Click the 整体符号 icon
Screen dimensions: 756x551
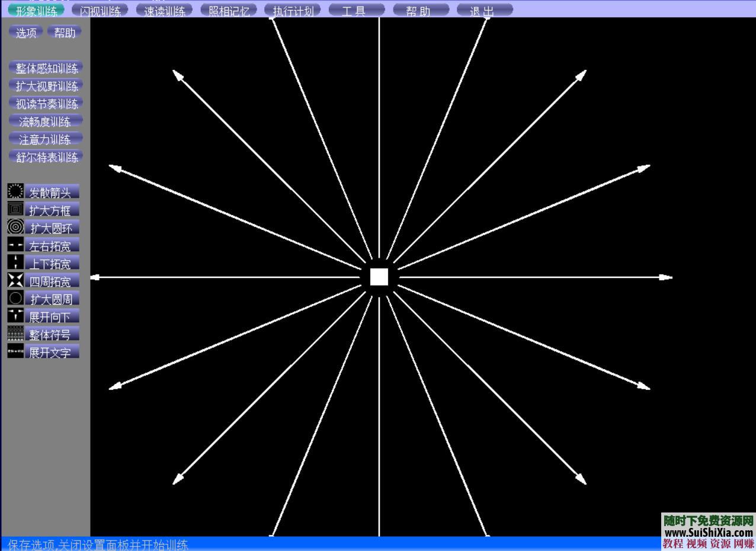tap(15, 333)
